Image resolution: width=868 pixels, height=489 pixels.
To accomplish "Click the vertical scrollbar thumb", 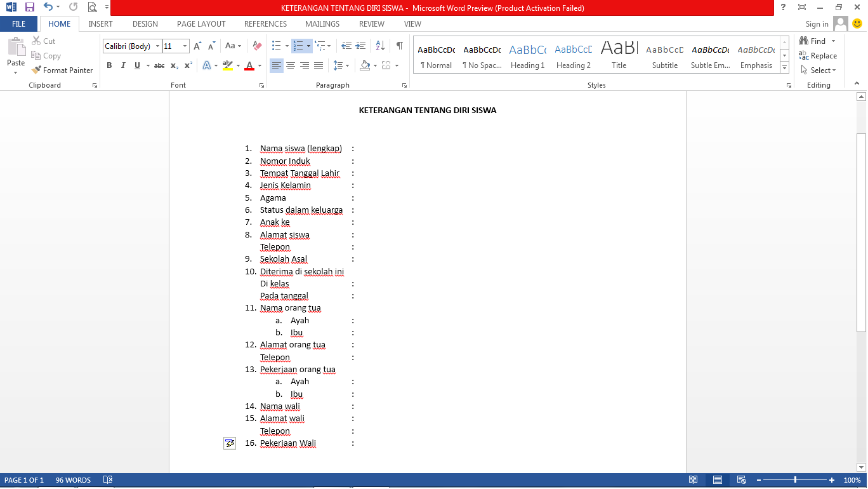I will coord(861,233).
